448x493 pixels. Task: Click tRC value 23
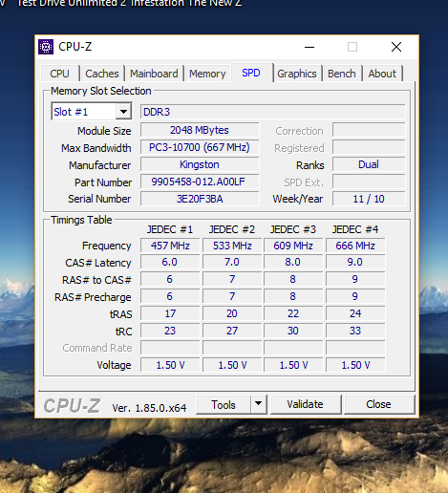click(x=170, y=331)
